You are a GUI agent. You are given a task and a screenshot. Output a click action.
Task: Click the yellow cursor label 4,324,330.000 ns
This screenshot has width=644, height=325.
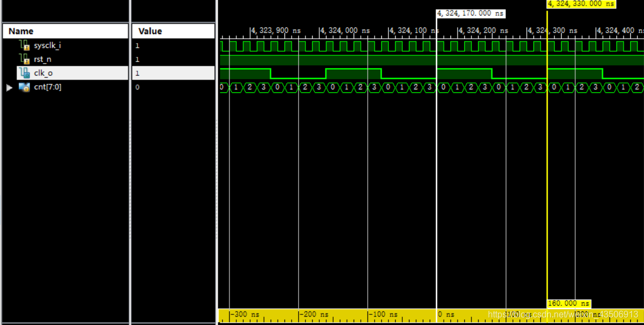581,4
